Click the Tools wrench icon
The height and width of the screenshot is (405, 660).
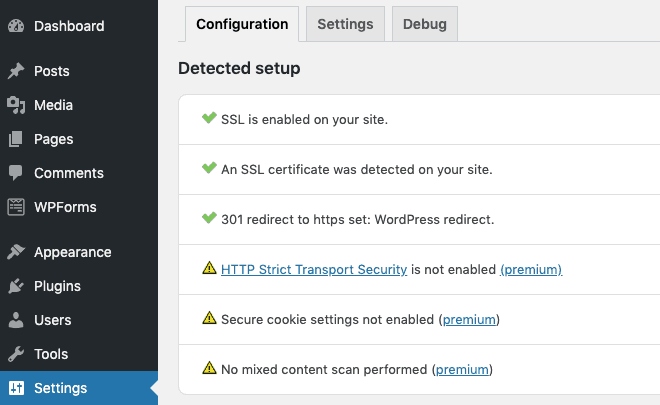pos(16,354)
